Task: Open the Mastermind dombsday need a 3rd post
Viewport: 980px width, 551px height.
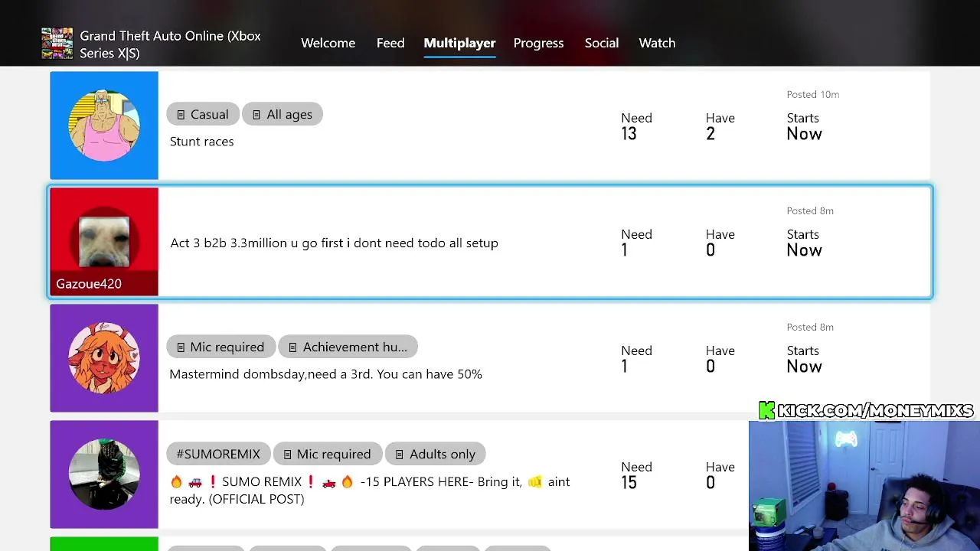Action: [x=325, y=374]
